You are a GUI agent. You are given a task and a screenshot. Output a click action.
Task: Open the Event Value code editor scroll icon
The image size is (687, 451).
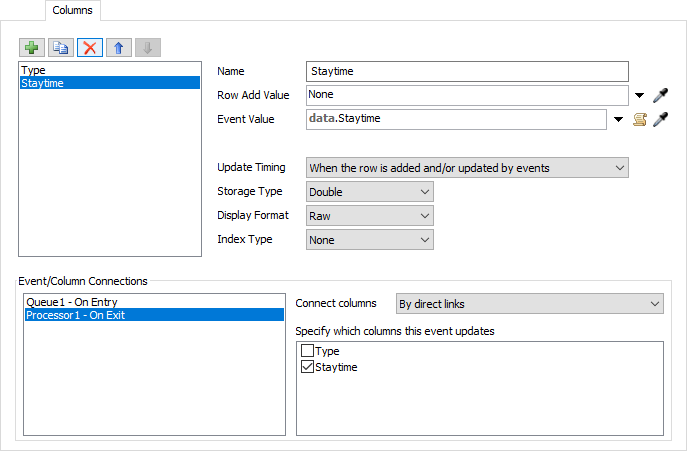point(641,120)
